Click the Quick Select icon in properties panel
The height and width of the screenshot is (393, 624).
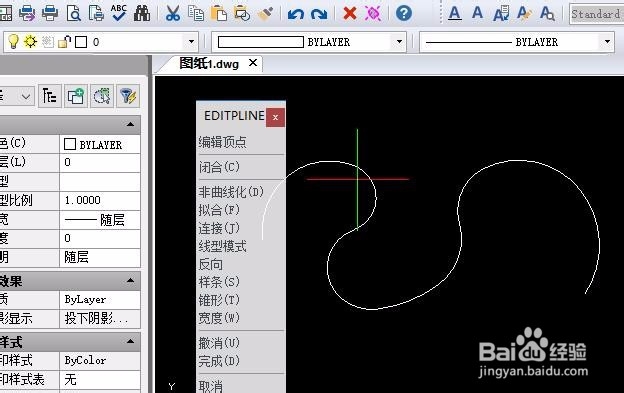[x=102, y=96]
